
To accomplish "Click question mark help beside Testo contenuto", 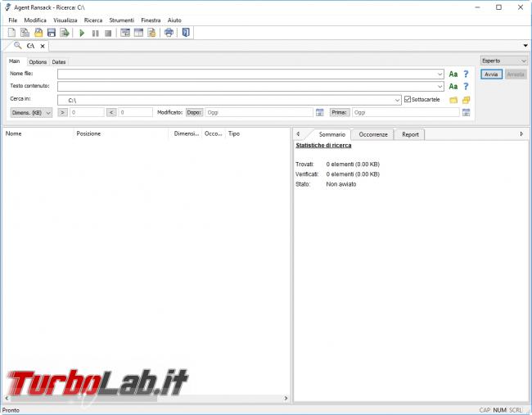I will click(x=466, y=87).
